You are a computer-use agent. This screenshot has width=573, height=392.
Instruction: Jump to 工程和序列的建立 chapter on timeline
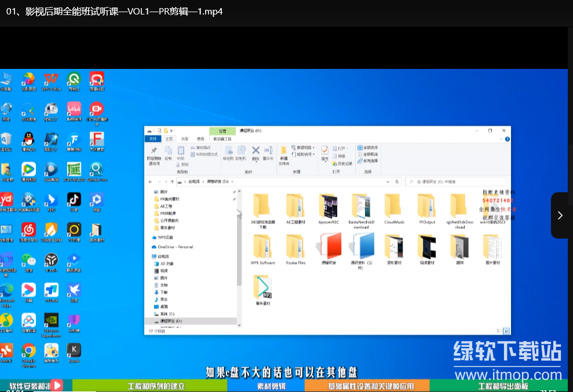[150, 386]
